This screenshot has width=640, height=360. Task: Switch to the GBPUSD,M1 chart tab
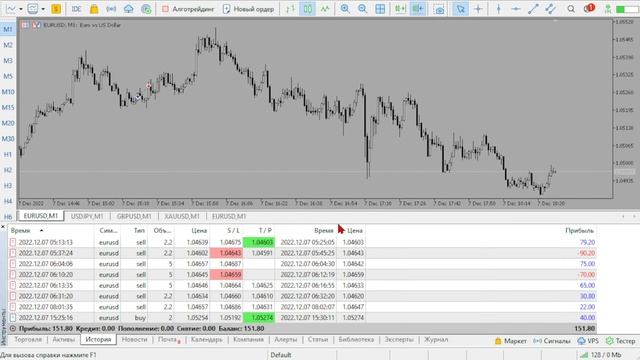(x=134, y=216)
